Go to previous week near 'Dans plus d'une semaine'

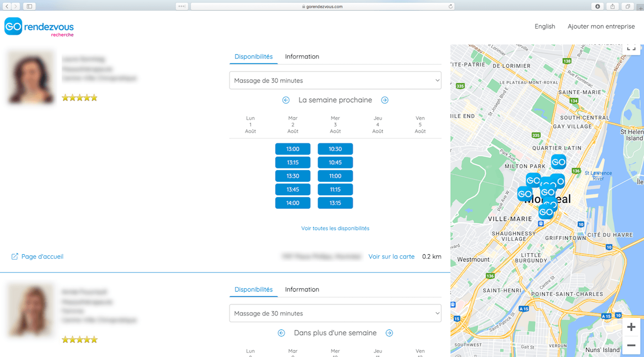281,333
